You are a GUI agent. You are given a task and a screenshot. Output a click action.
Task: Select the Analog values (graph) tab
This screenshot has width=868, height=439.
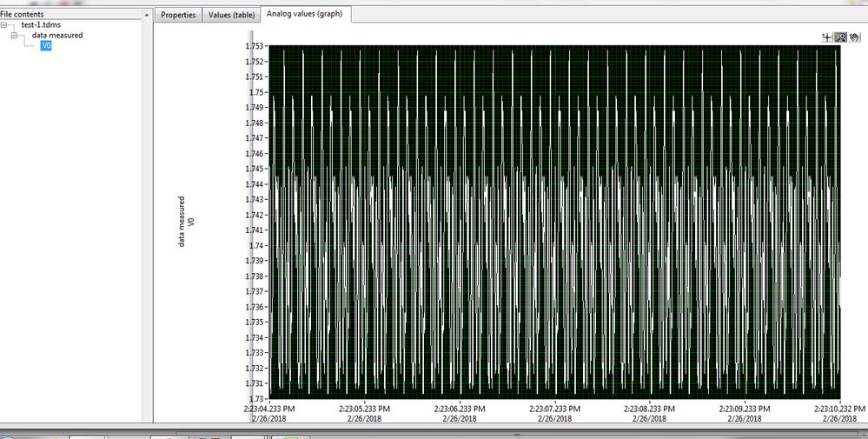304,14
